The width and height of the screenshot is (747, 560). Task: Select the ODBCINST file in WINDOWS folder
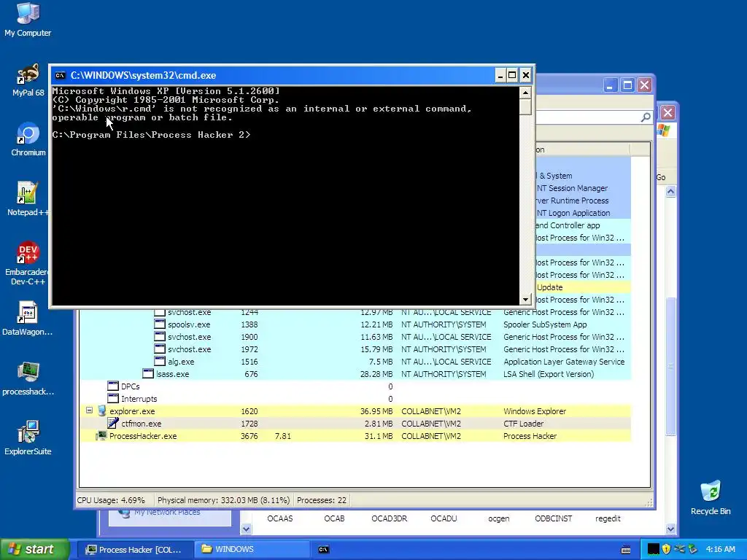(553, 518)
